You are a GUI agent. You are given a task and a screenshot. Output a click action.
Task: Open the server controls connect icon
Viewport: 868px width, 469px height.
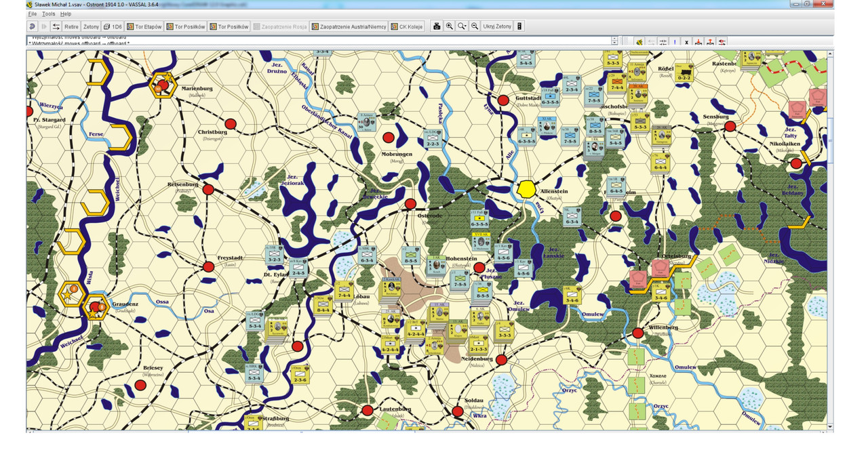(56, 26)
